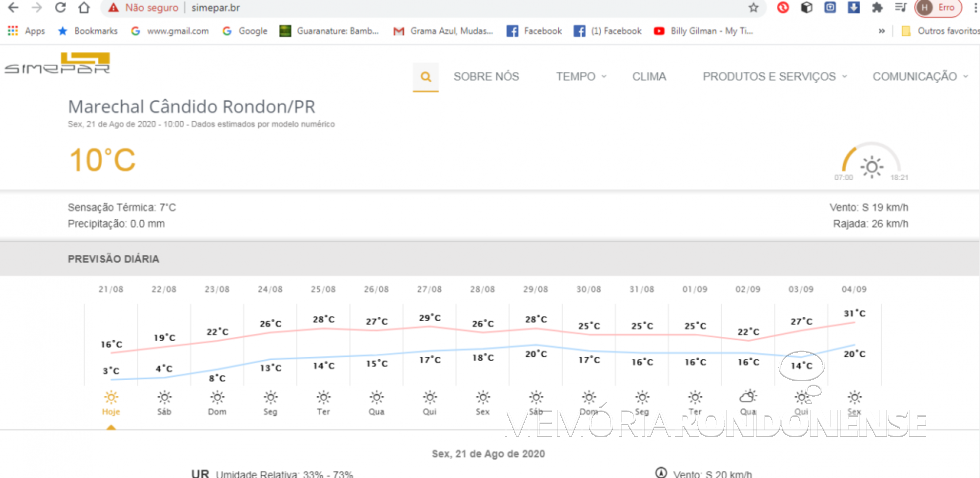Click the sunrise-sunset arc gauge
The height and width of the screenshot is (478, 980).
coord(871,163)
